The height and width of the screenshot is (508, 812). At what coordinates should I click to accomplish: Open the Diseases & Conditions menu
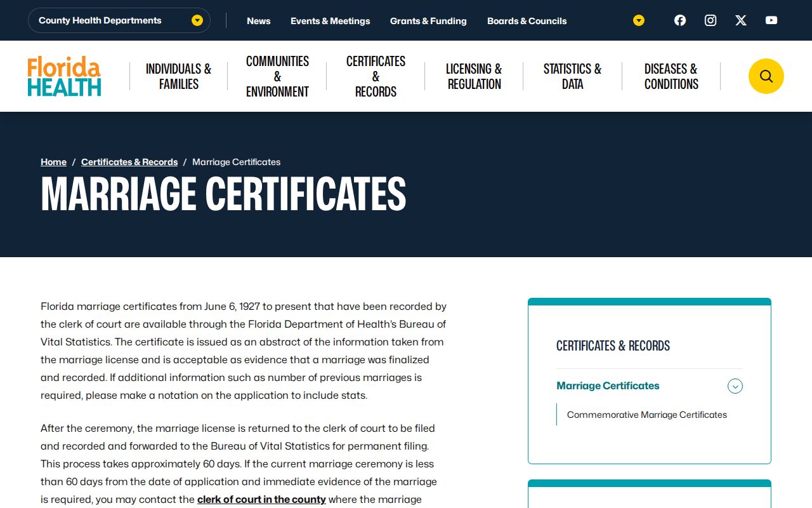point(671,76)
